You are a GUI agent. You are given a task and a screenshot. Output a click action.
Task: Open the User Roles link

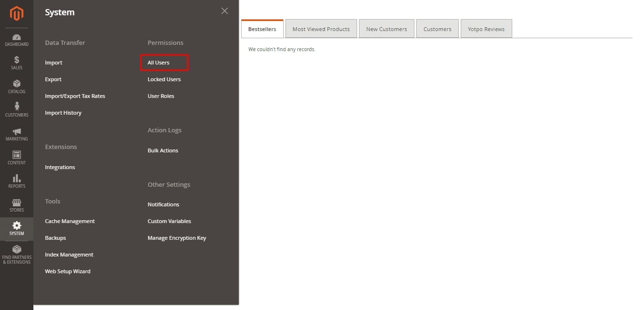pyautogui.click(x=161, y=96)
